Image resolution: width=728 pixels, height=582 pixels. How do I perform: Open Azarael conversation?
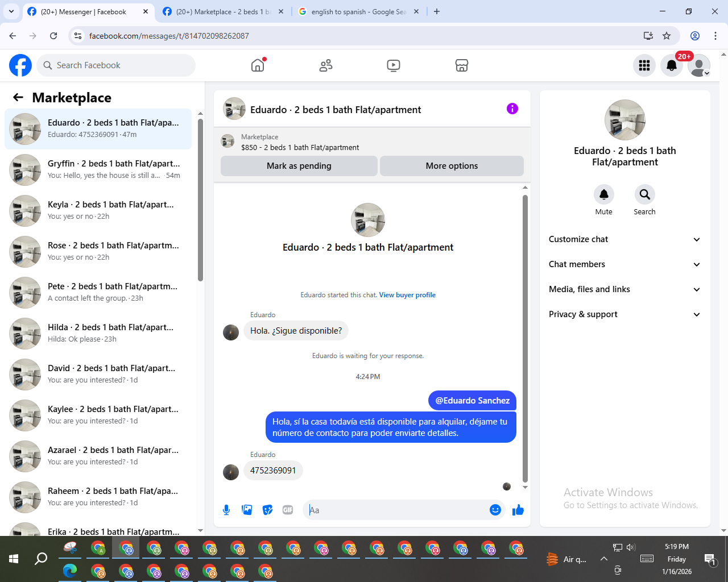pyautogui.click(x=98, y=456)
